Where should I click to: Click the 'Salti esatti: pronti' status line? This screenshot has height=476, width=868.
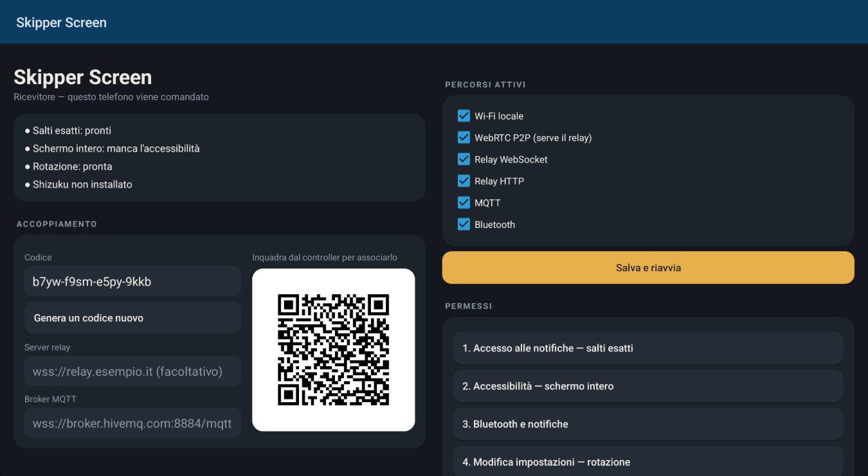click(68, 130)
